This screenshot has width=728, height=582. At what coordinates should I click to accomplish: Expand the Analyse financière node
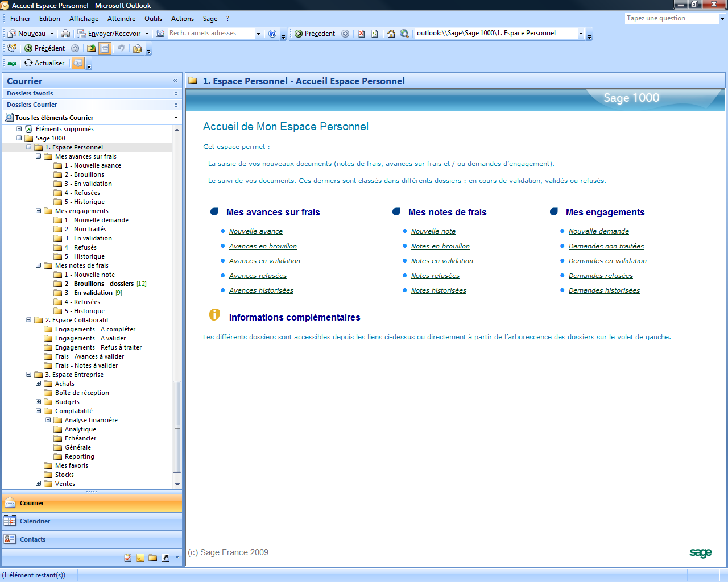pyautogui.click(x=48, y=420)
